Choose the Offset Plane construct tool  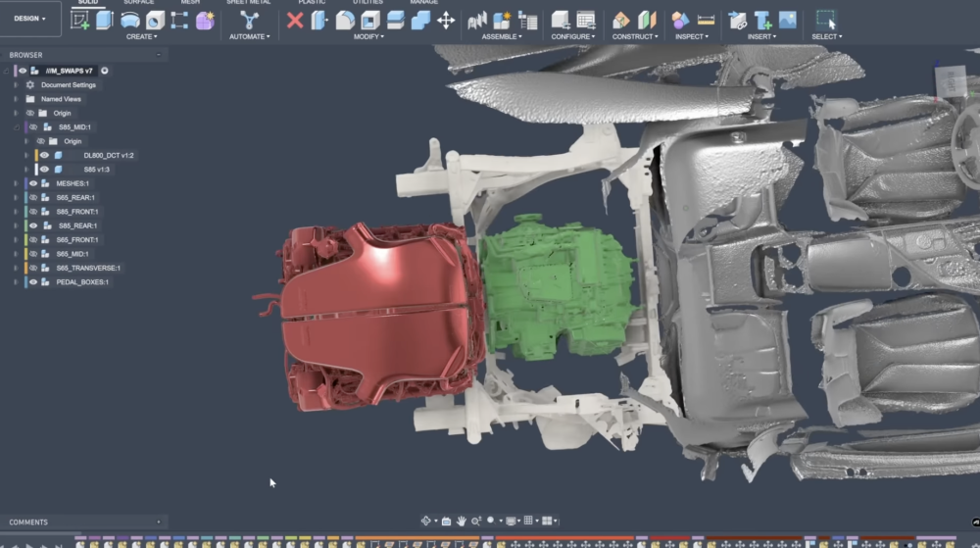coord(621,20)
